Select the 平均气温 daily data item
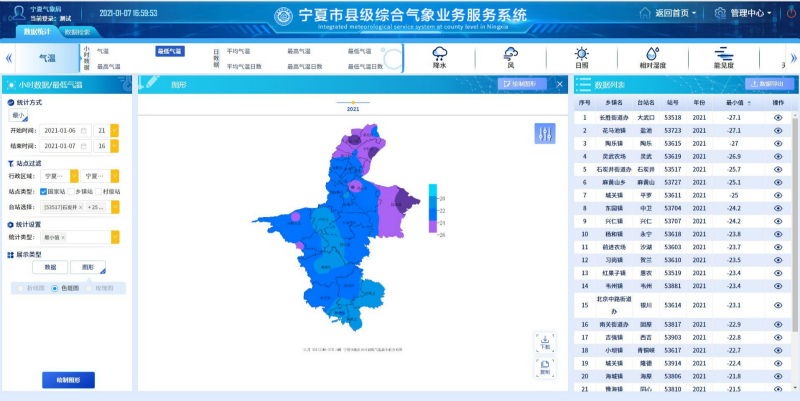Image resolution: width=800 pixels, height=401 pixels. (238, 50)
